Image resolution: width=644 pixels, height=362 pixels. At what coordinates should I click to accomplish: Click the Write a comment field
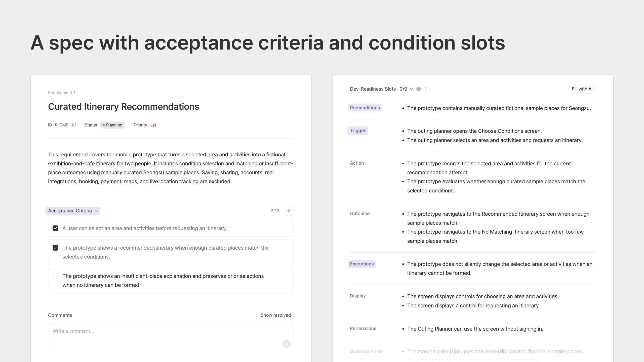tap(171, 337)
